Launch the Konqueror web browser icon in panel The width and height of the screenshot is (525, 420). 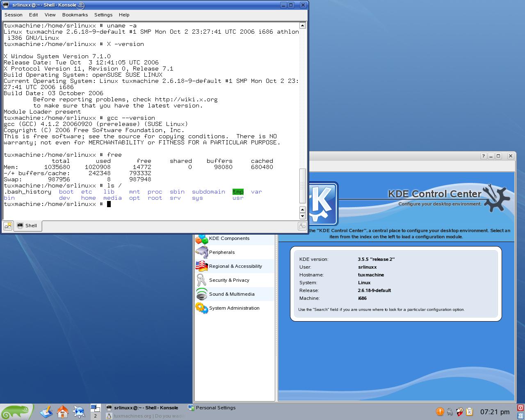[79, 411]
